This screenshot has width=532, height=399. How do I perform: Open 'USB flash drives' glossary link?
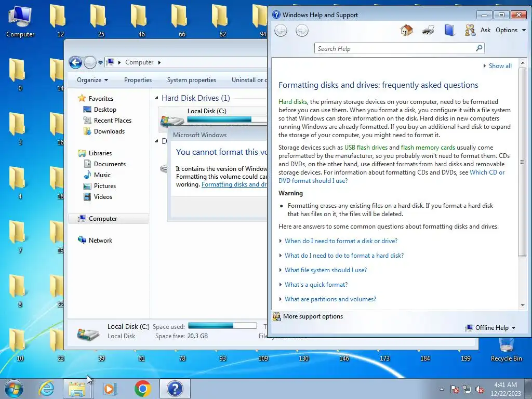(x=366, y=148)
